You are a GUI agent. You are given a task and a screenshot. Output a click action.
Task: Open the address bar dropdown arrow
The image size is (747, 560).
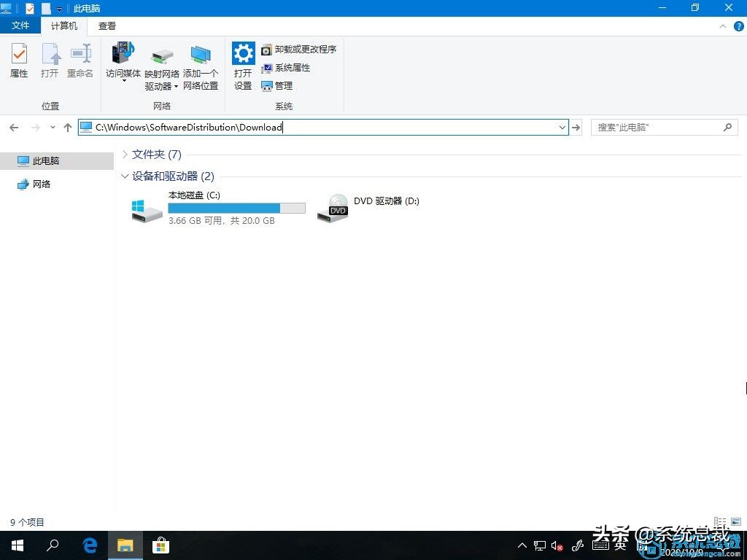pyautogui.click(x=561, y=127)
